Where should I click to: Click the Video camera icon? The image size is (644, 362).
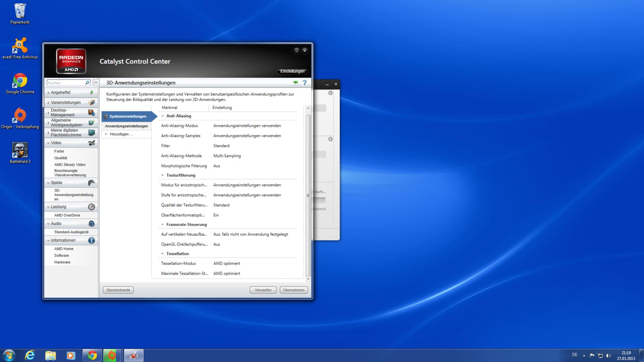click(x=91, y=143)
